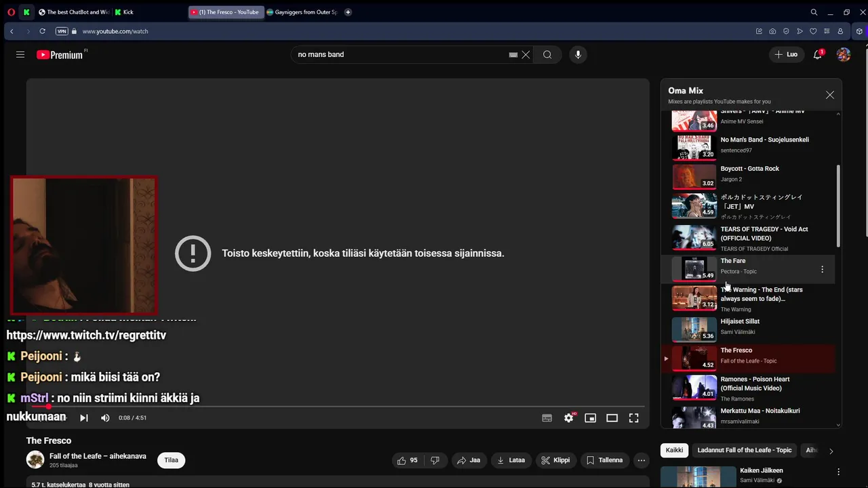
Task: Open the YouTube hamburger guide menu
Action: (20, 54)
